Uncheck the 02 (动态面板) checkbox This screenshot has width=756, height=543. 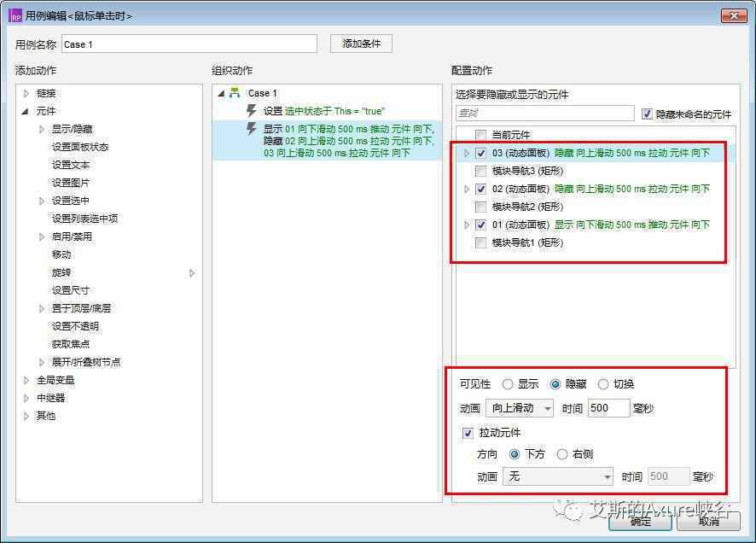point(480,189)
